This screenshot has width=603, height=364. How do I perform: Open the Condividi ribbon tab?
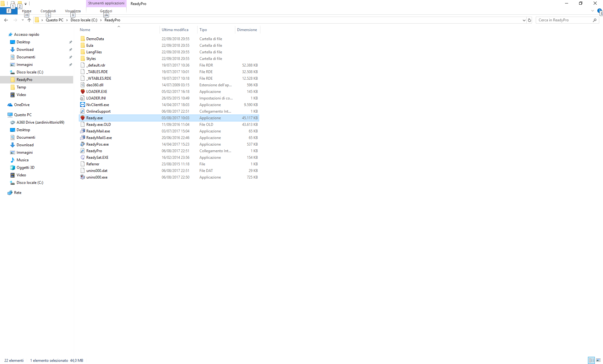pos(48,11)
